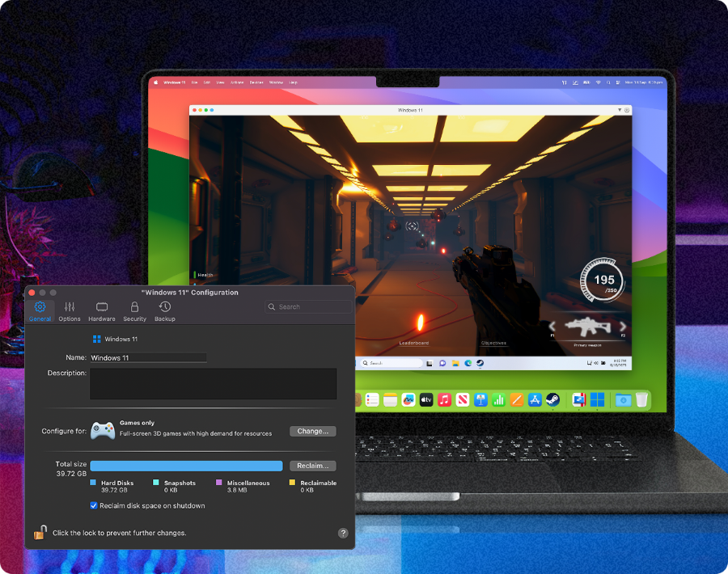Click the Total size storage usage bar

pyautogui.click(x=186, y=466)
